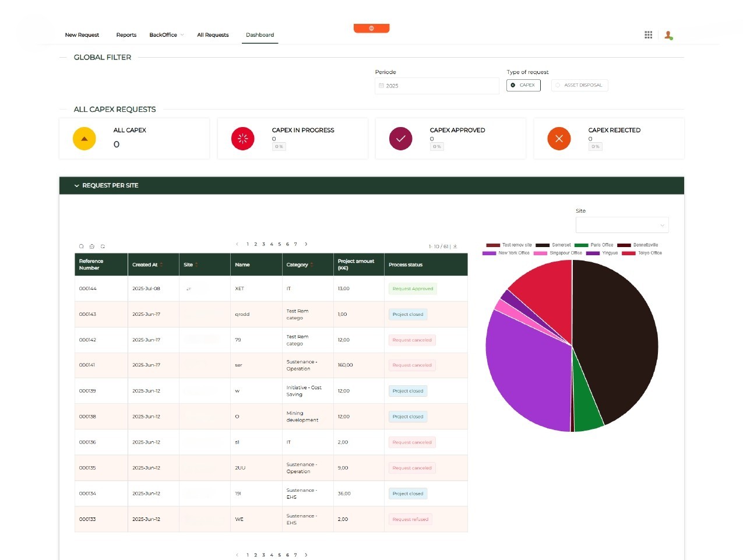Viewport: 743px width, 560px height.
Task: Click the yellow ALL CAPEX triangle icon
Action: point(84,139)
